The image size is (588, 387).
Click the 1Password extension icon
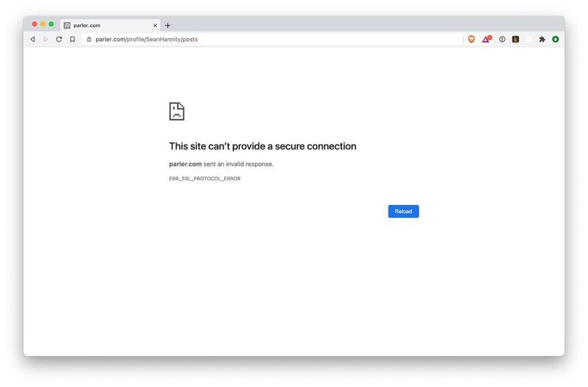[502, 39]
